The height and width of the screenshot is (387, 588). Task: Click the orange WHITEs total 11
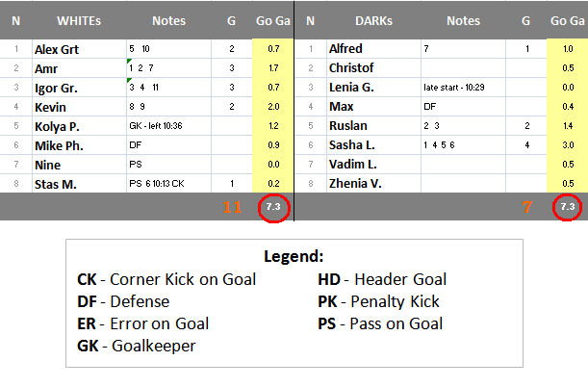click(x=231, y=207)
